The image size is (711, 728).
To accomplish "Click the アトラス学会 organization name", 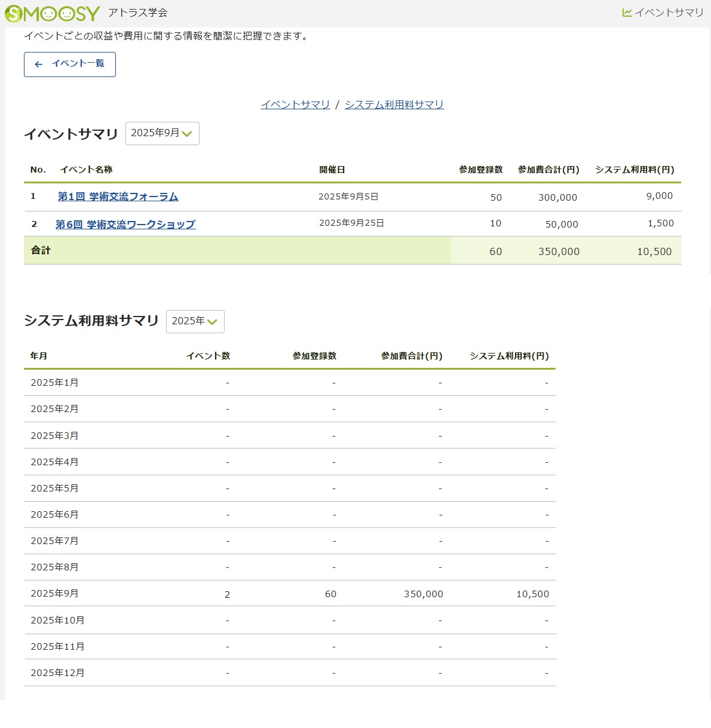I will tap(137, 13).
